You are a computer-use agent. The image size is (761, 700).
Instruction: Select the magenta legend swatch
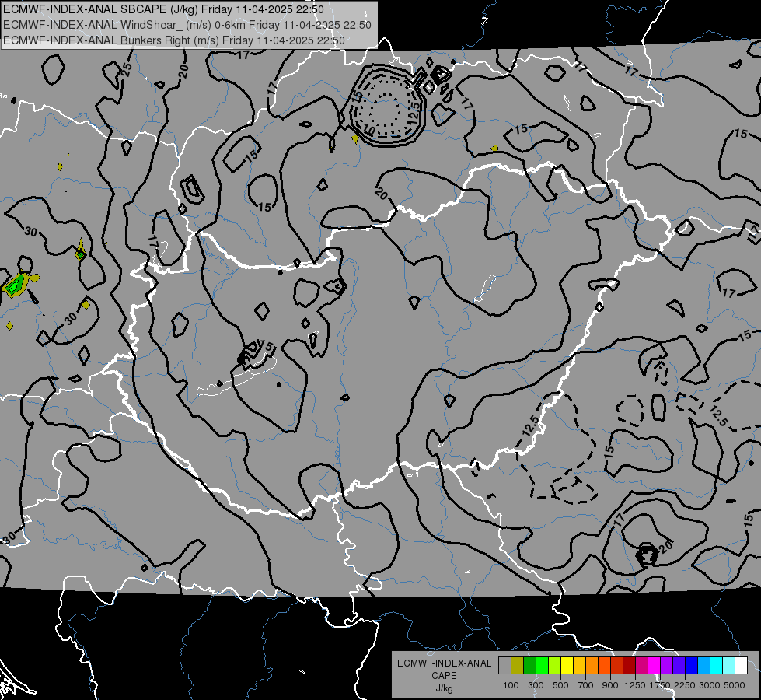[x=655, y=665]
